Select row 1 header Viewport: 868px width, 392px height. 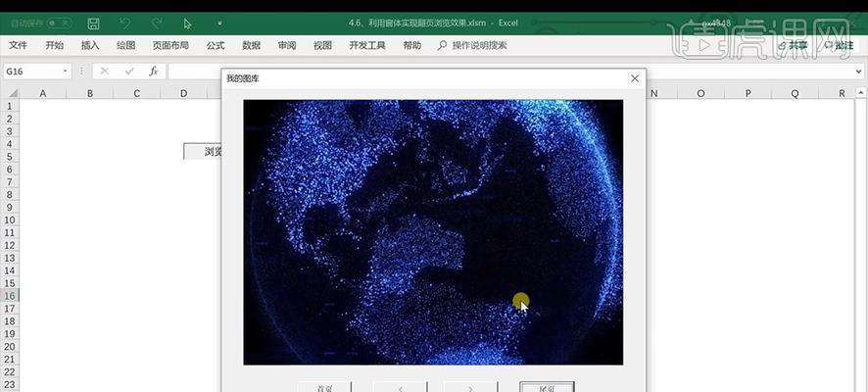[10, 106]
